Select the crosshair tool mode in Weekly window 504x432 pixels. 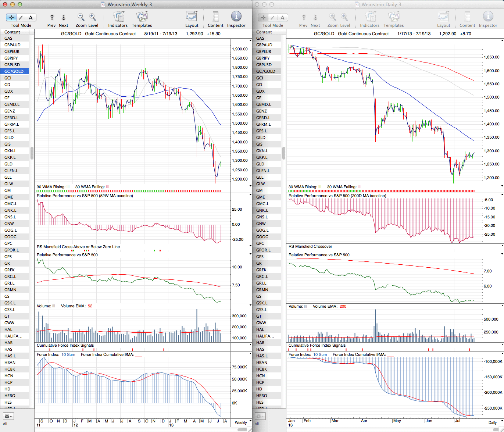11,18
